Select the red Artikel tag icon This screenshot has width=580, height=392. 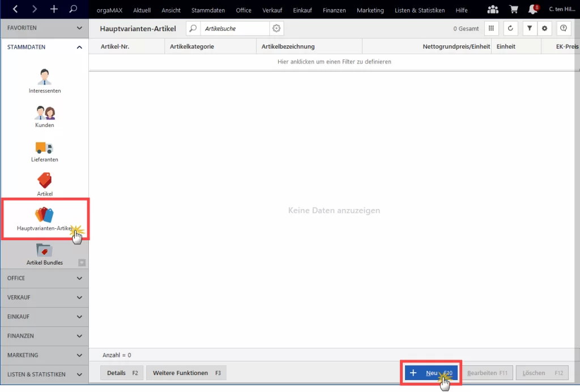point(44,181)
